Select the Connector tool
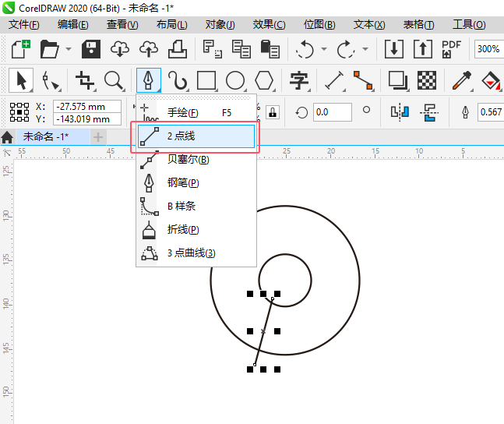The width and height of the screenshot is (504, 424). pyautogui.click(x=363, y=80)
